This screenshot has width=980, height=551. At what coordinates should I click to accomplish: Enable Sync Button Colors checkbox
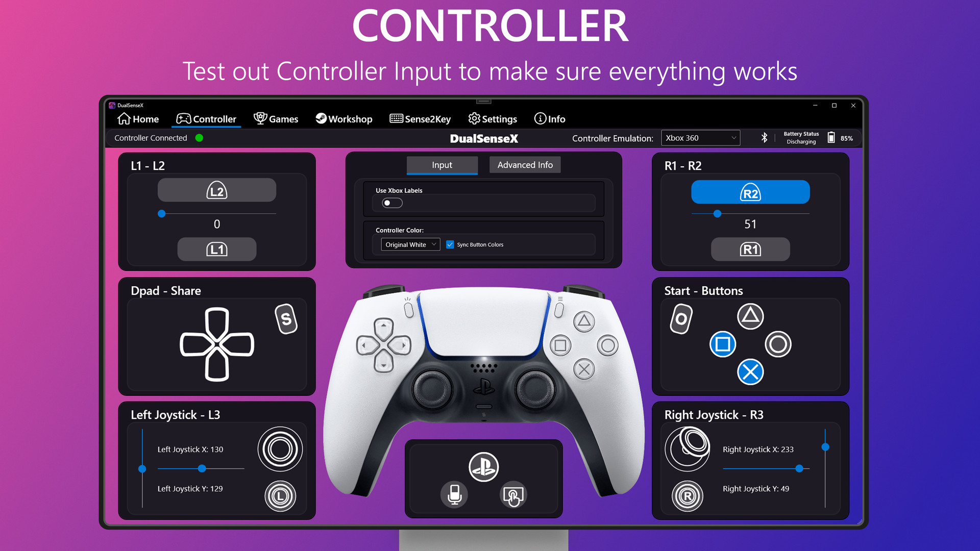449,244
